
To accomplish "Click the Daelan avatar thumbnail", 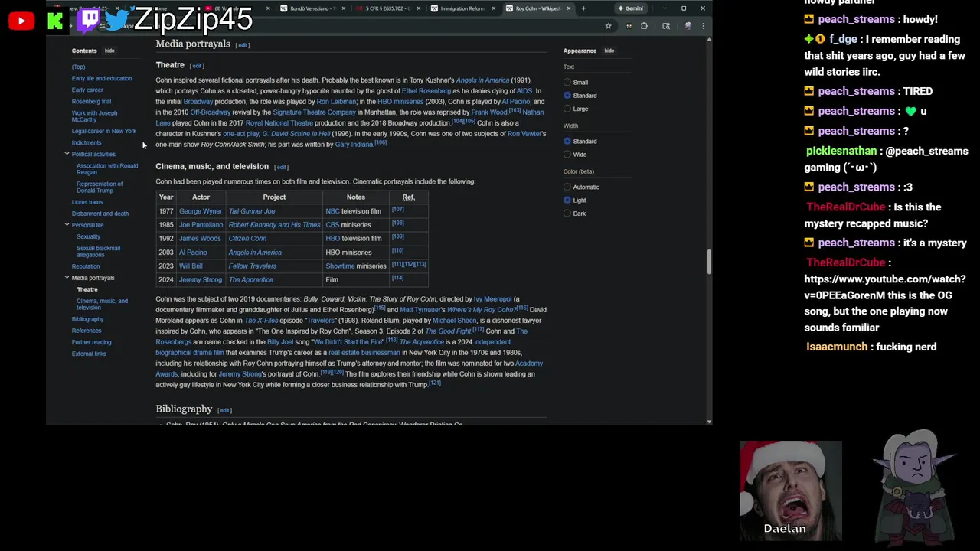I will 790,491.
